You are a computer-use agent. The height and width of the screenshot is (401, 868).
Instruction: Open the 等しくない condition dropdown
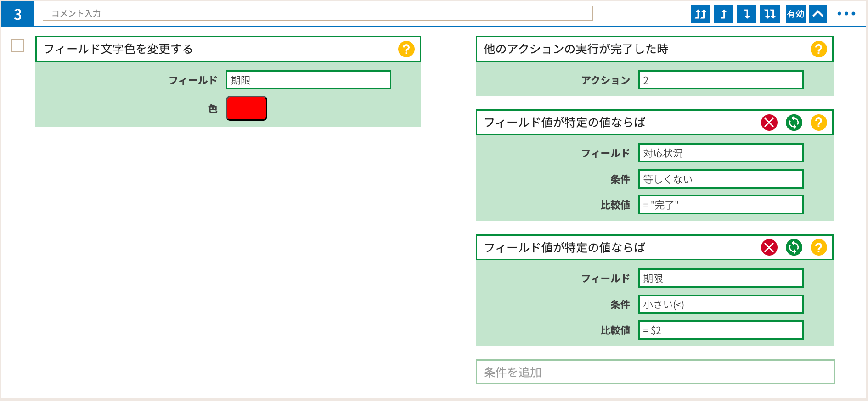tap(721, 179)
